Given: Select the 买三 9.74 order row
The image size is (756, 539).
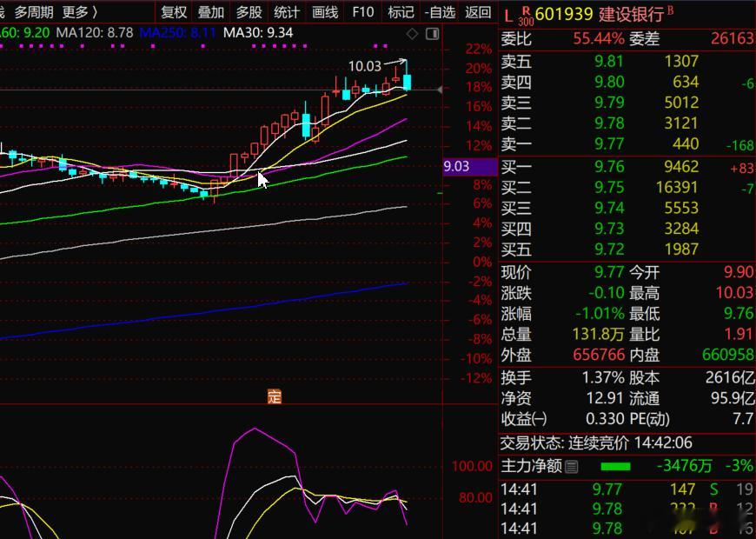Looking at the screenshot, I should [627, 208].
